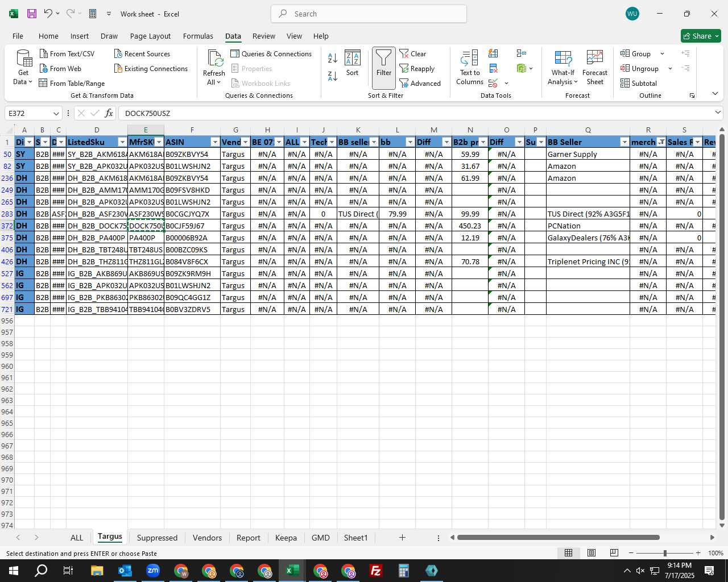Switch to Normal view in status bar
Image resolution: width=728 pixels, height=582 pixels.
pyautogui.click(x=568, y=553)
